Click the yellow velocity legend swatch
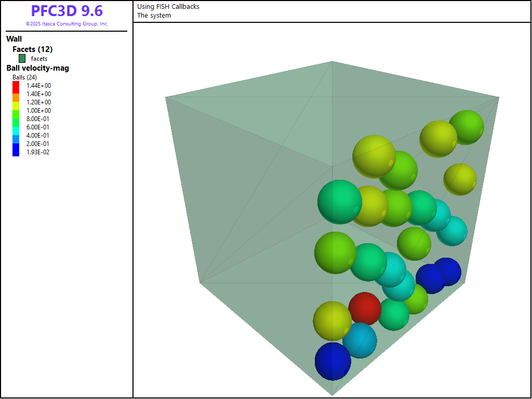 [16, 105]
